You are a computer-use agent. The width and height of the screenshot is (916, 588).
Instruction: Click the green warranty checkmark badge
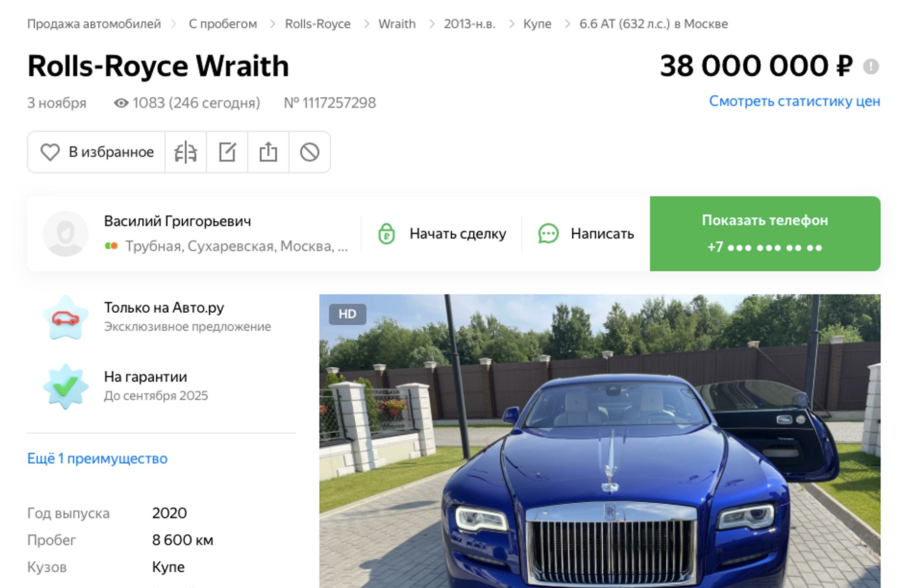66,387
